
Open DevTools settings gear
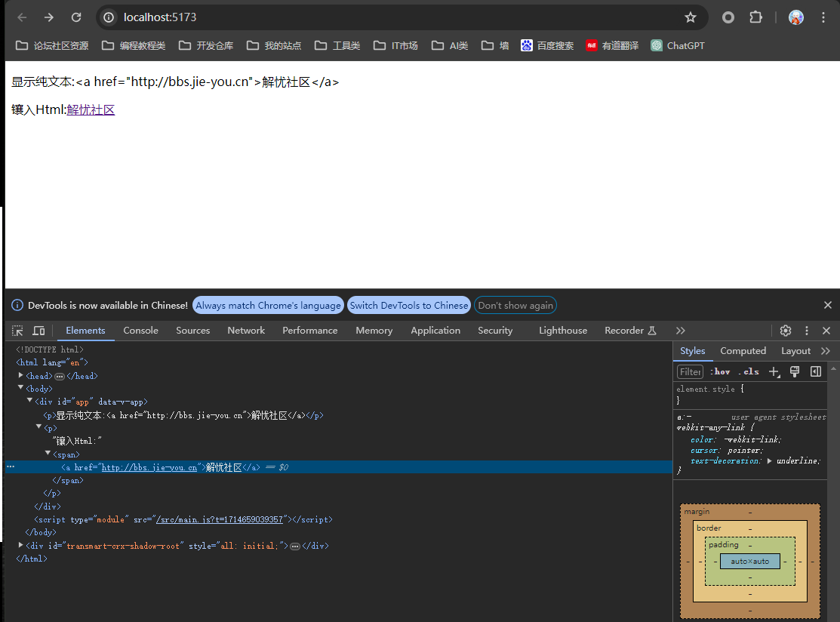pyautogui.click(x=786, y=331)
